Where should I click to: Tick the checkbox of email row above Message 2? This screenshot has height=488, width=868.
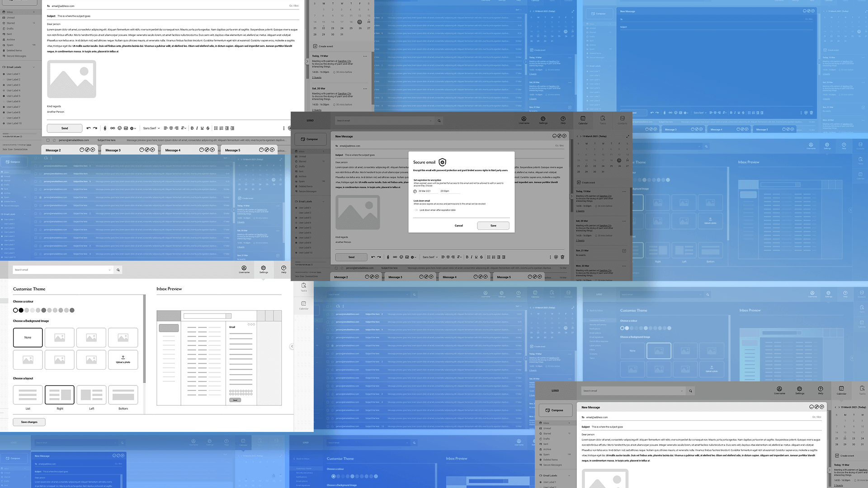click(48, 140)
